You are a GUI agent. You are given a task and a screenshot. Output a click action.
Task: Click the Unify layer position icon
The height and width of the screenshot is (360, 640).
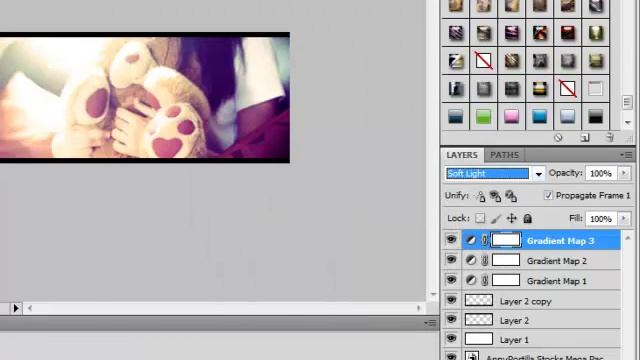pos(479,196)
